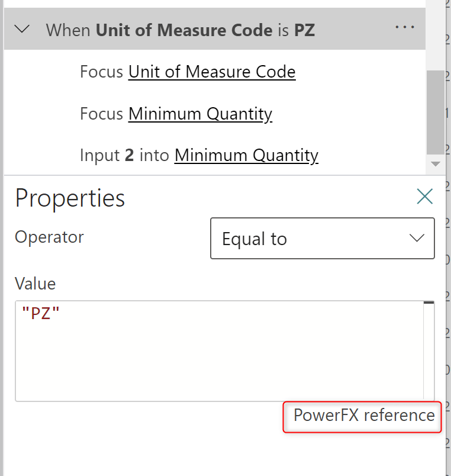Screen dimensions: 451x476
Task: Open Minimum Quantity link in the Focus step
Action: click(200, 114)
